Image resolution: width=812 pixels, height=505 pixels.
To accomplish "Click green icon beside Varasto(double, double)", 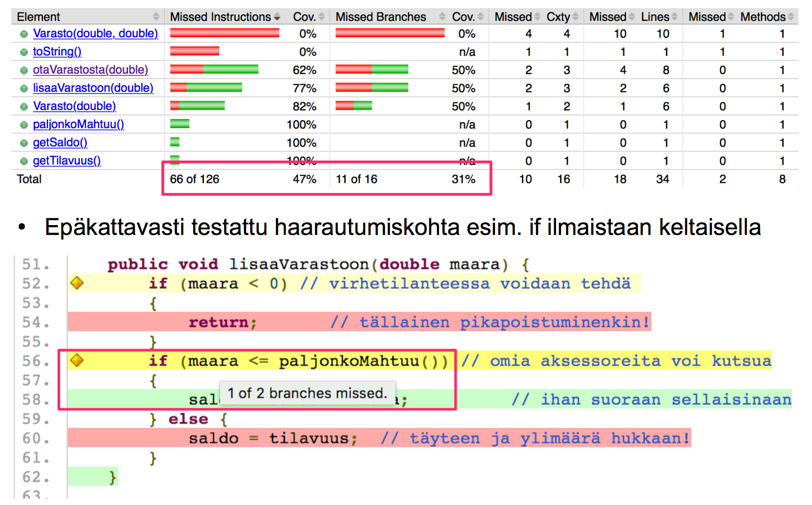I will pyautogui.click(x=24, y=34).
